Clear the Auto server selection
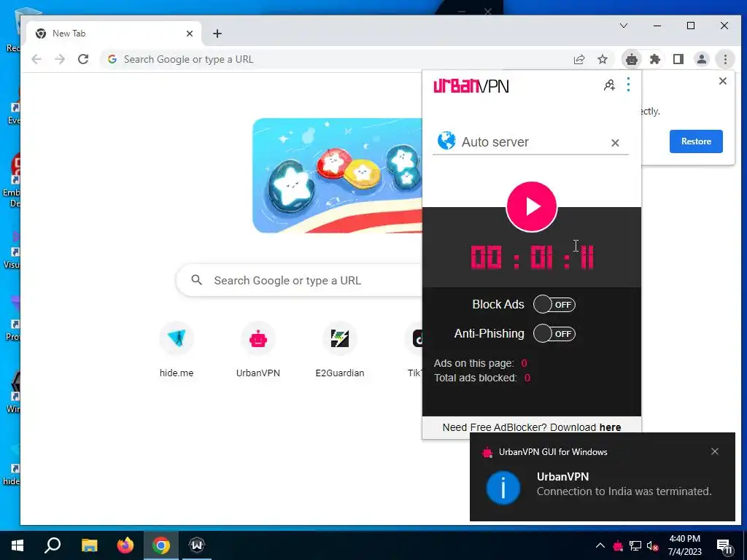Viewport: 747px width, 560px height. (x=615, y=143)
